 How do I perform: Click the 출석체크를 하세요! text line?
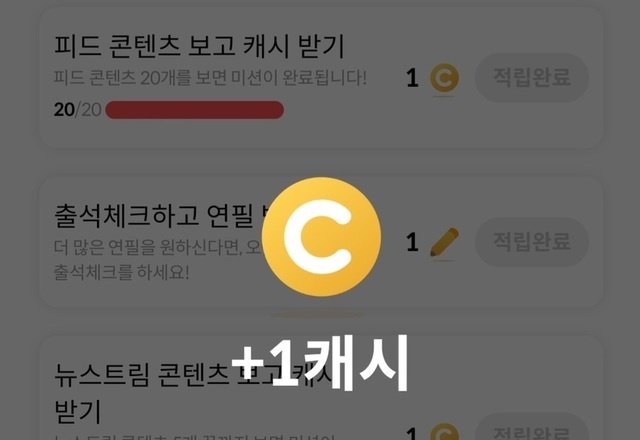point(121,272)
